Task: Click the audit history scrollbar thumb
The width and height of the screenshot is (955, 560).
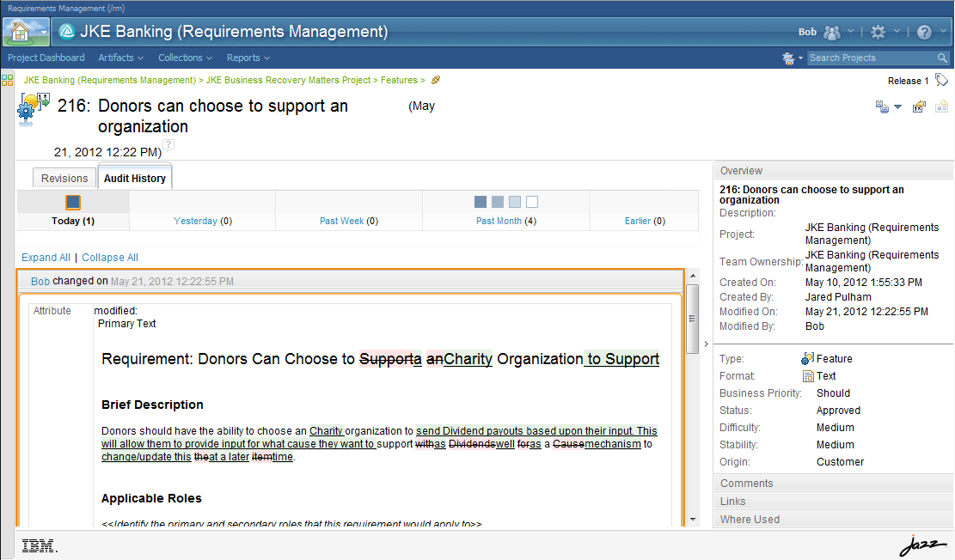Action: [693, 319]
